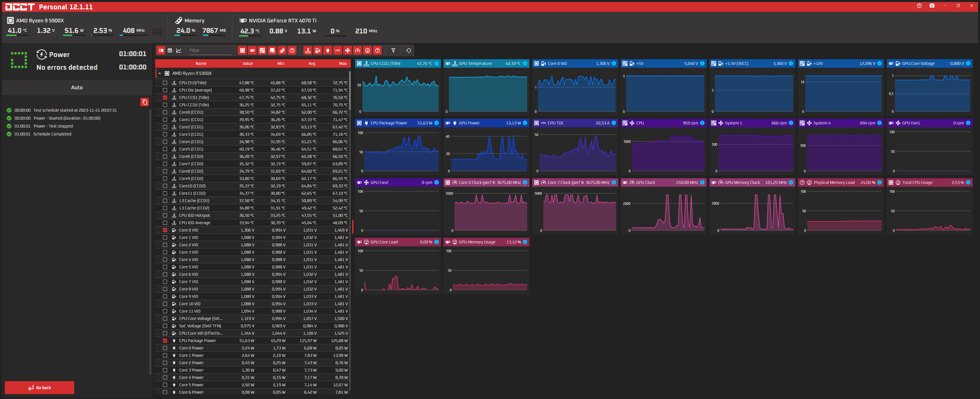Toggle the fan speed sensor filter

click(347, 50)
